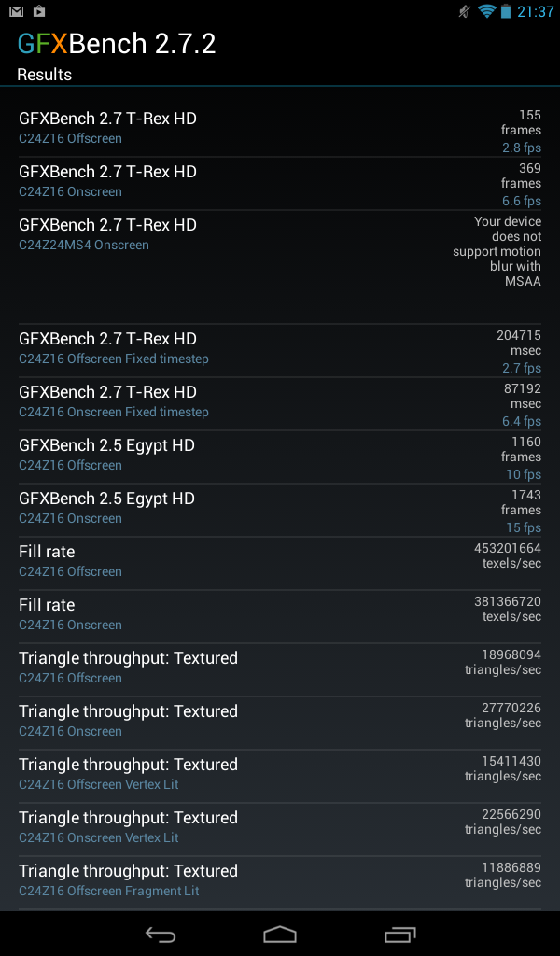This screenshot has width=560, height=956.
Task: Select Egypt HD C24Z16 Onscreen result at 15 fps
Action: coord(280,511)
